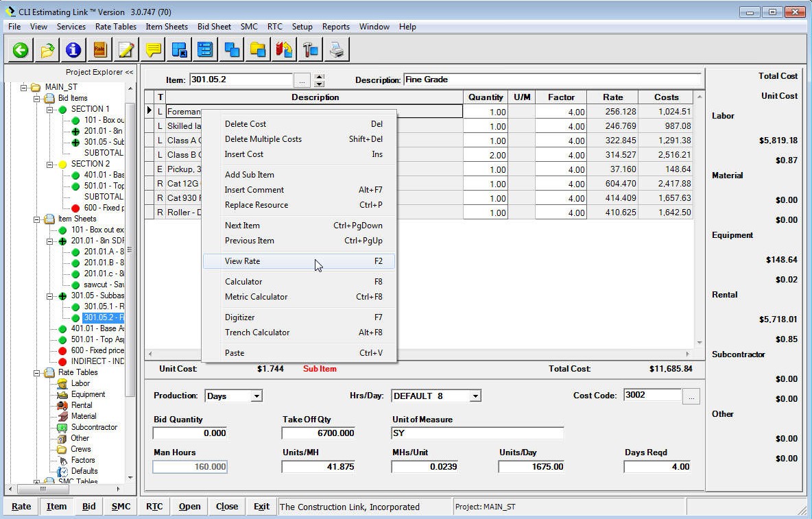Collapse the 201.01 item sheet node
This screenshot has height=519, width=812.
click(x=49, y=241)
